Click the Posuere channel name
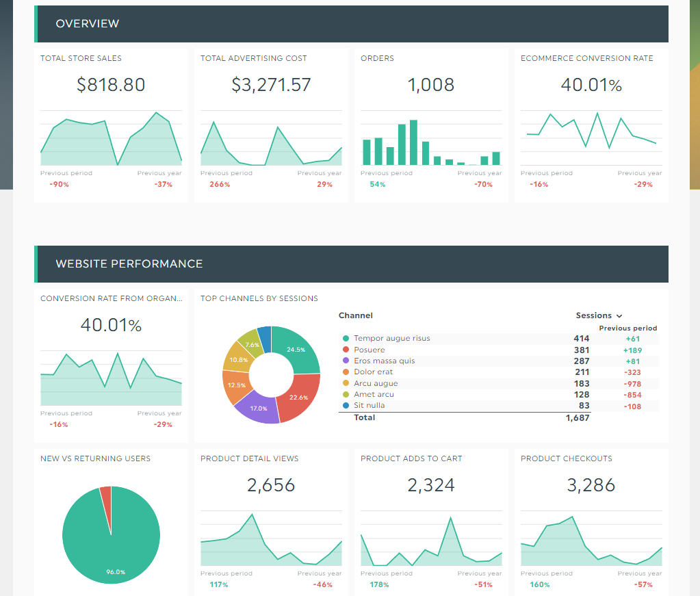 [x=370, y=350]
